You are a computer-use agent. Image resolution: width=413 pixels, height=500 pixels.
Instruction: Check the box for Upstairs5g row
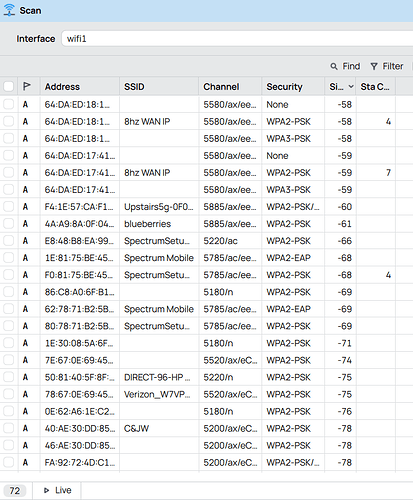pos(8,207)
